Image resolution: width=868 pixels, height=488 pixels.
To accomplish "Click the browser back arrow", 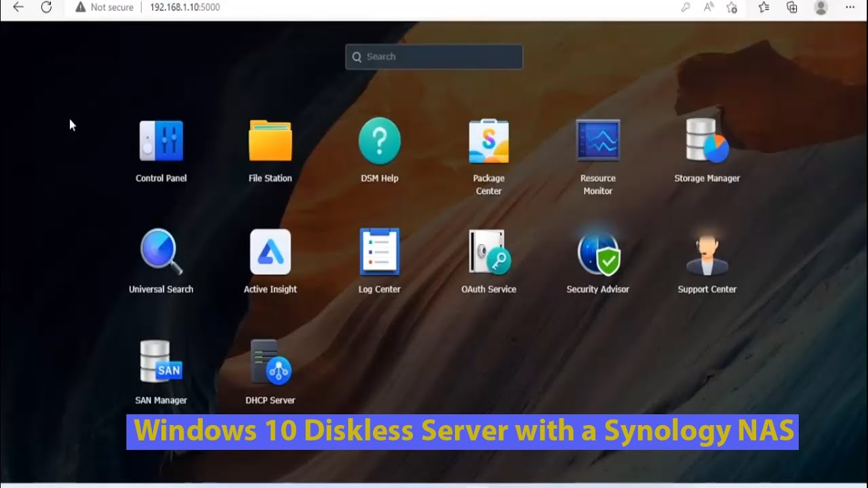I will pos(18,7).
